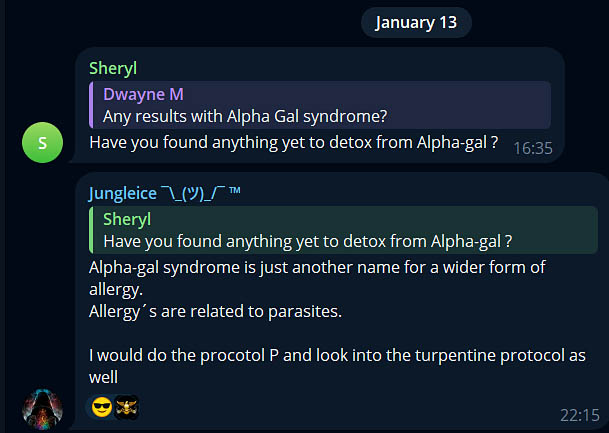The width and height of the screenshot is (609, 433).
Task: Jump to Sheryl's quoted message in reply
Action: (x=320, y=230)
